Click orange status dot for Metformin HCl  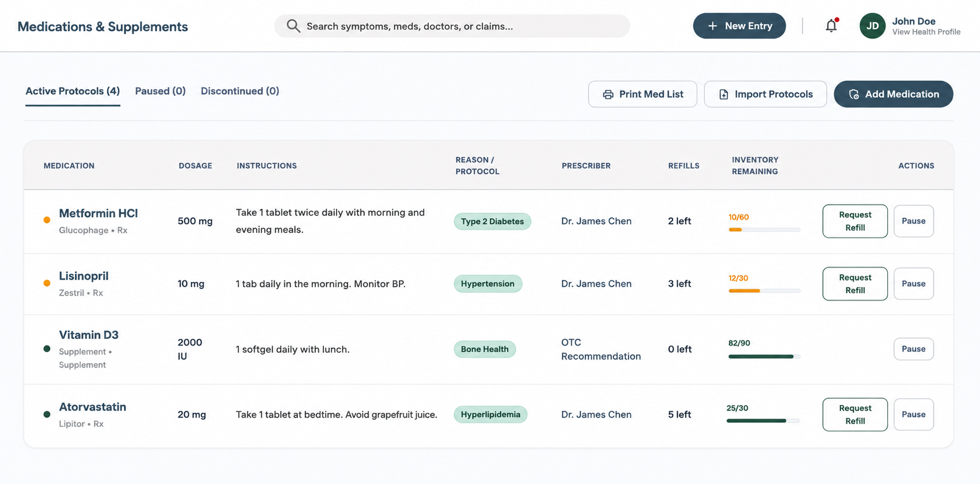point(47,220)
